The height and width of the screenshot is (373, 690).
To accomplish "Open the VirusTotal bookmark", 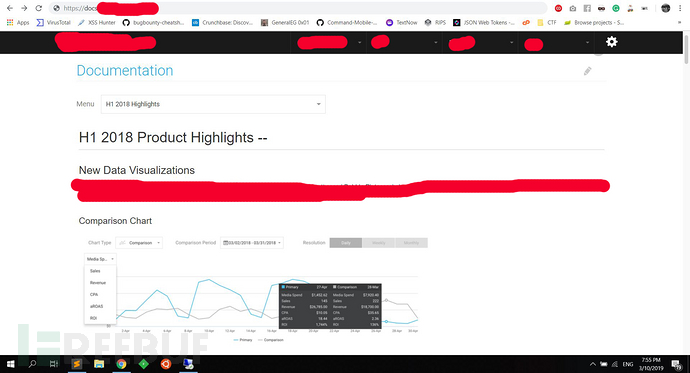I will 54,22.
